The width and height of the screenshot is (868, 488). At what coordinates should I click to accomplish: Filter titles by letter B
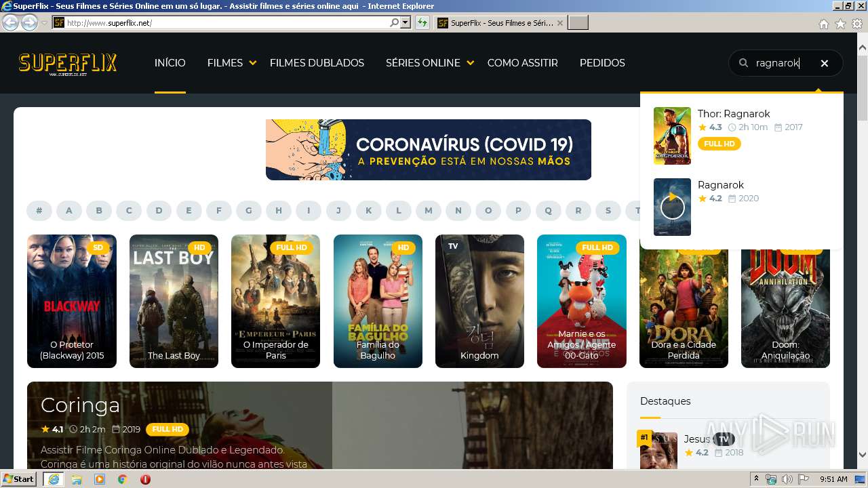pyautogui.click(x=99, y=211)
